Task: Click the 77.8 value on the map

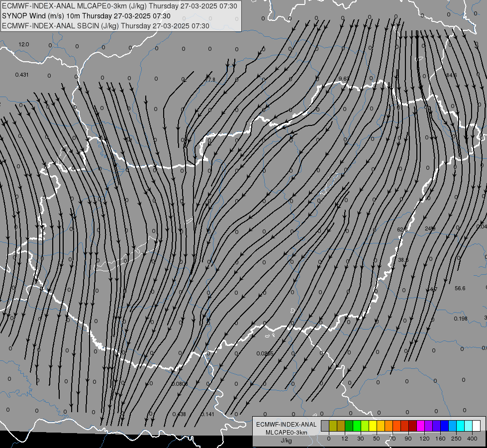Action: 210,80
